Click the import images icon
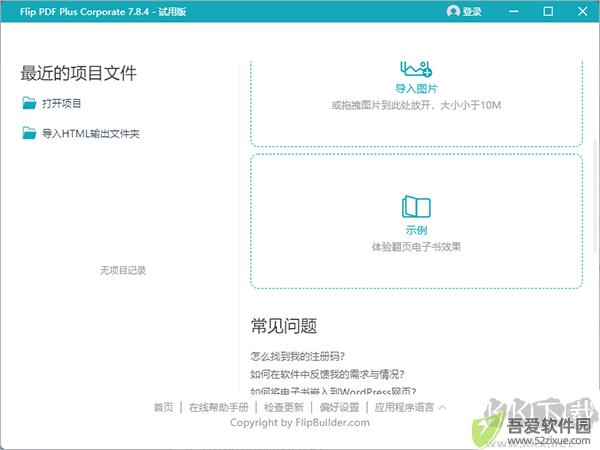This screenshot has width=600, height=450. click(416, 69)
